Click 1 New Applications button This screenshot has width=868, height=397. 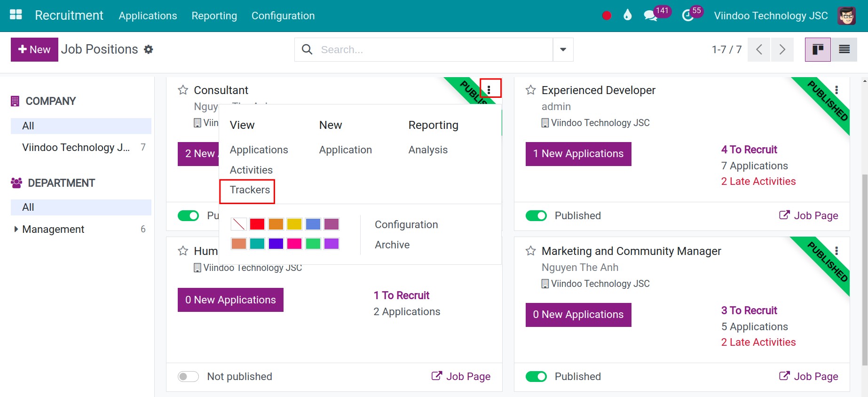[x=578, y=154]
